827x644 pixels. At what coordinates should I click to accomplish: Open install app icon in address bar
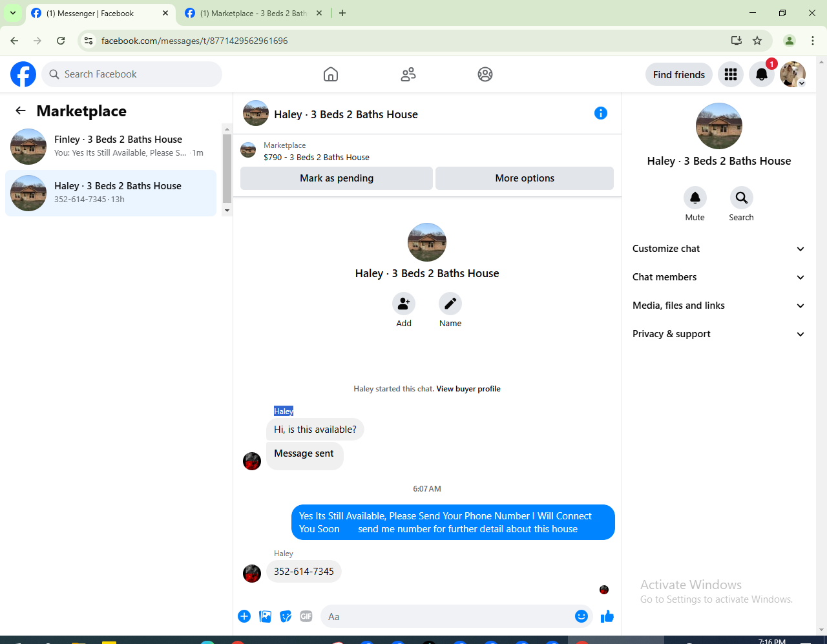737,41
